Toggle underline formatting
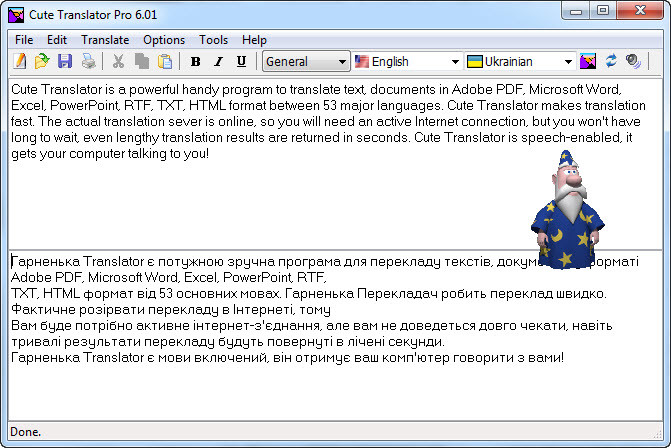Viewport: 671px width, 448px height. click(241, 62)
